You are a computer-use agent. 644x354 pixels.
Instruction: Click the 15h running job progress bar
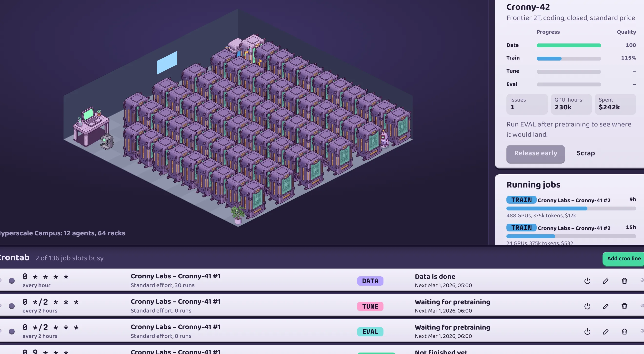coord(571,236)
